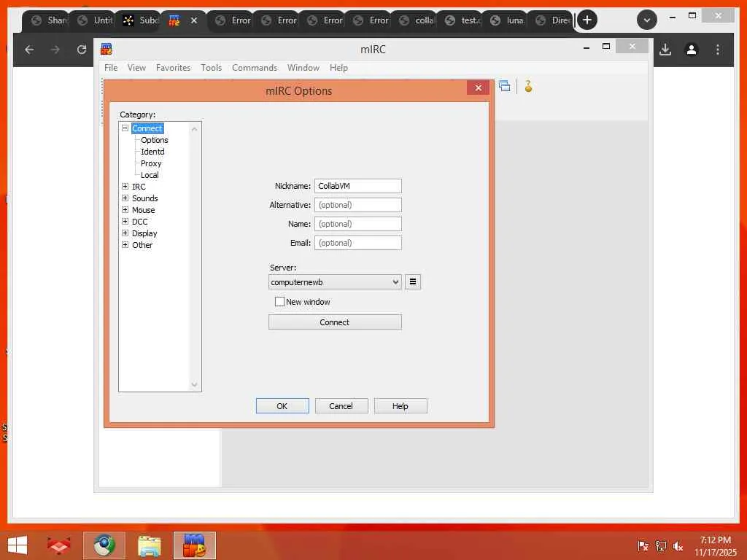This screenshot has width=747, height=560.
Task: Click the Name input field
Action: pyautogui.click(x=357, y=224)
